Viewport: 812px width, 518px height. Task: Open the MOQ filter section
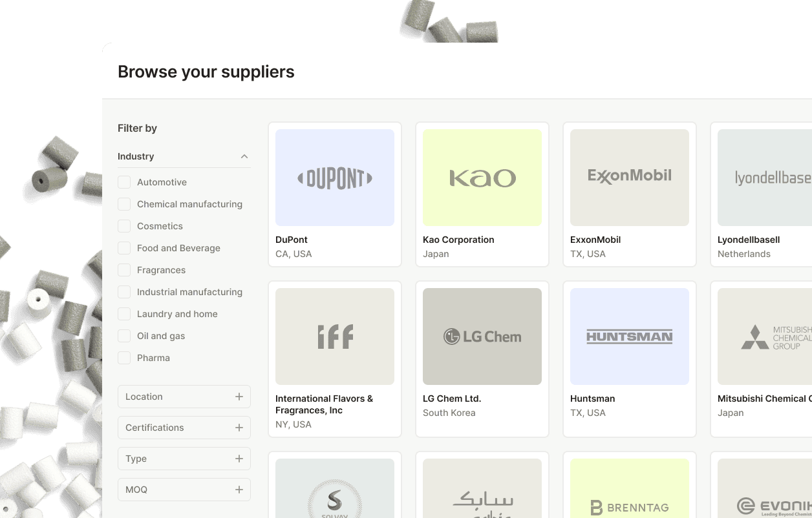(x=239, y=490)
